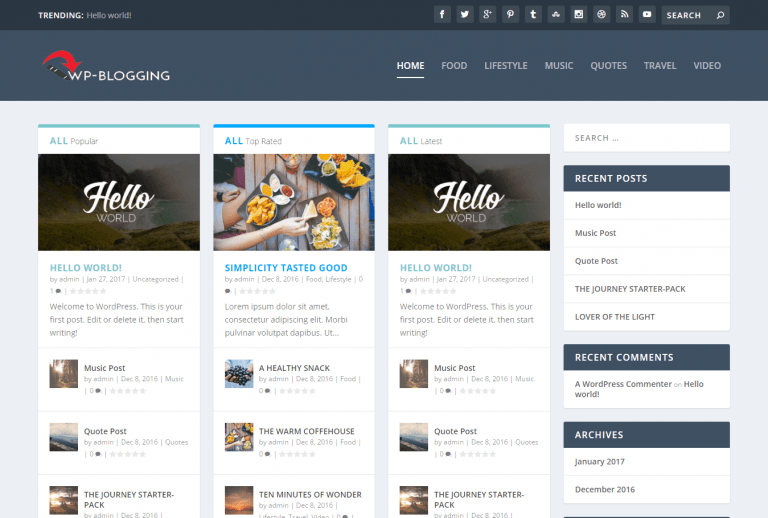
Task: Open the Music menu item
Action: 559,66
